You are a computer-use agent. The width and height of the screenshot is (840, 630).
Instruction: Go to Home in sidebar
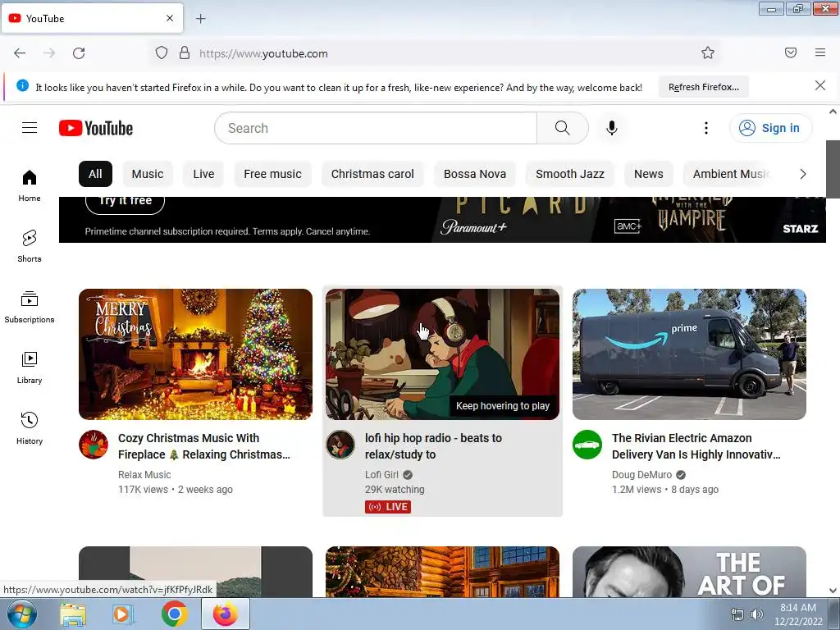30,185
